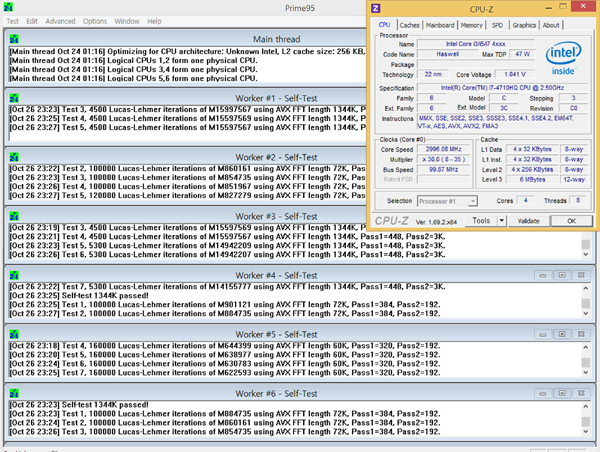Click the Tools button in CPU-Z

pyautogui.click(x=481, y=221)
